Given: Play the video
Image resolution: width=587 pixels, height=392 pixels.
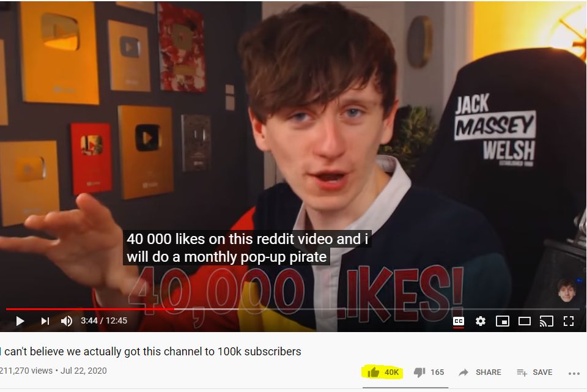Looking at the screenshot, I should pyautogui.click(x=20, y=321).
